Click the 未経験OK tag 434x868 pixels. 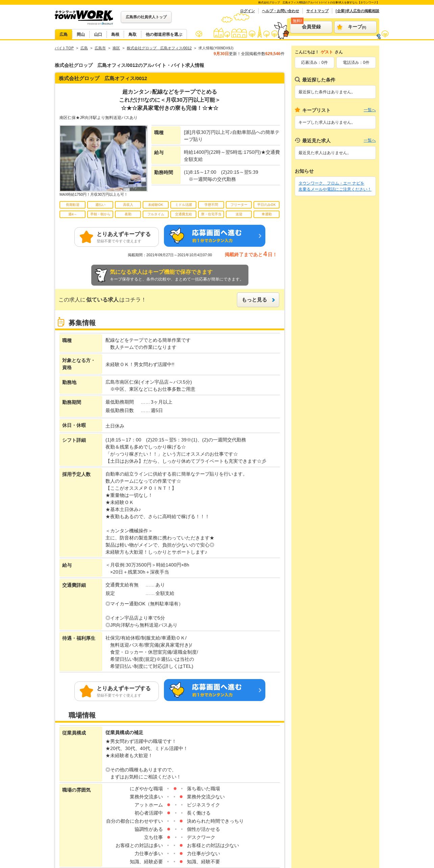coord(156,205)
